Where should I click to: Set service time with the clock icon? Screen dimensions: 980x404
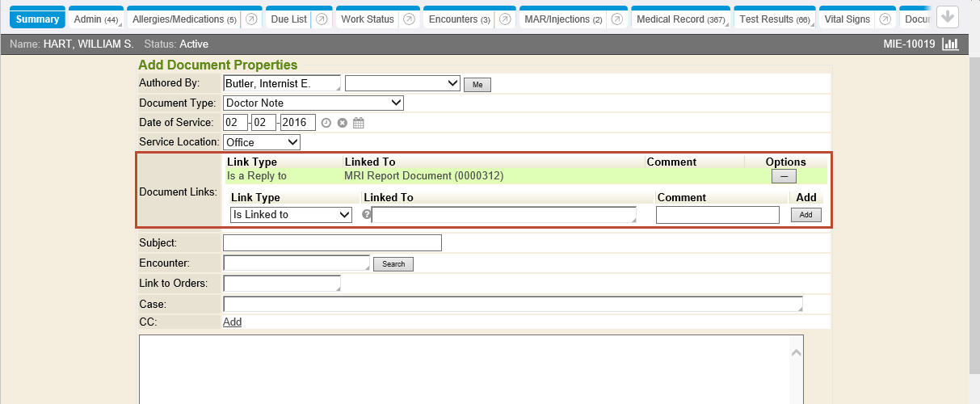coord(326,123)
